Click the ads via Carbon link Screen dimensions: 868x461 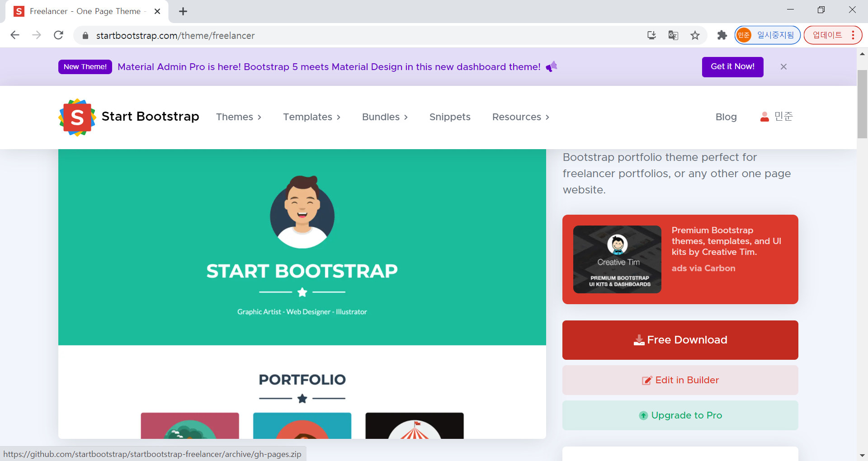[703, 268]
